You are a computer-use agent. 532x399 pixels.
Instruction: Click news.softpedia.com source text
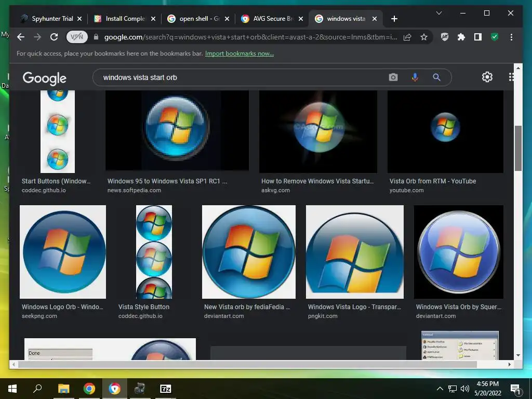[135, 190]
